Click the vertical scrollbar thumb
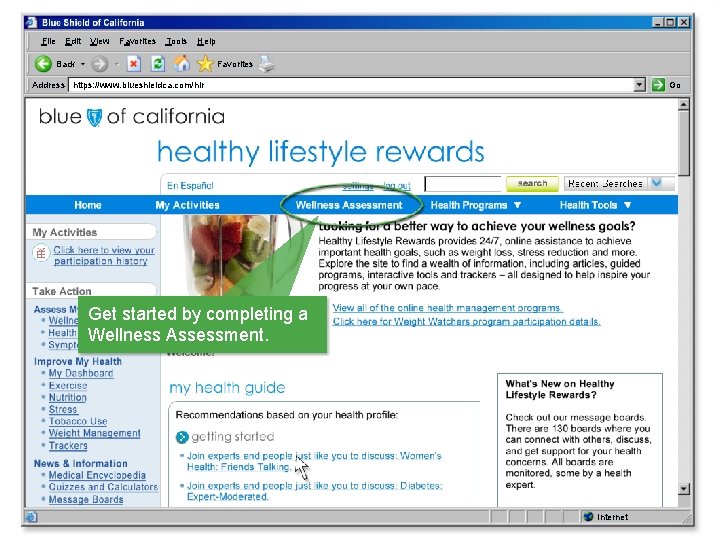The image size is (720, 540). (684, 143)
